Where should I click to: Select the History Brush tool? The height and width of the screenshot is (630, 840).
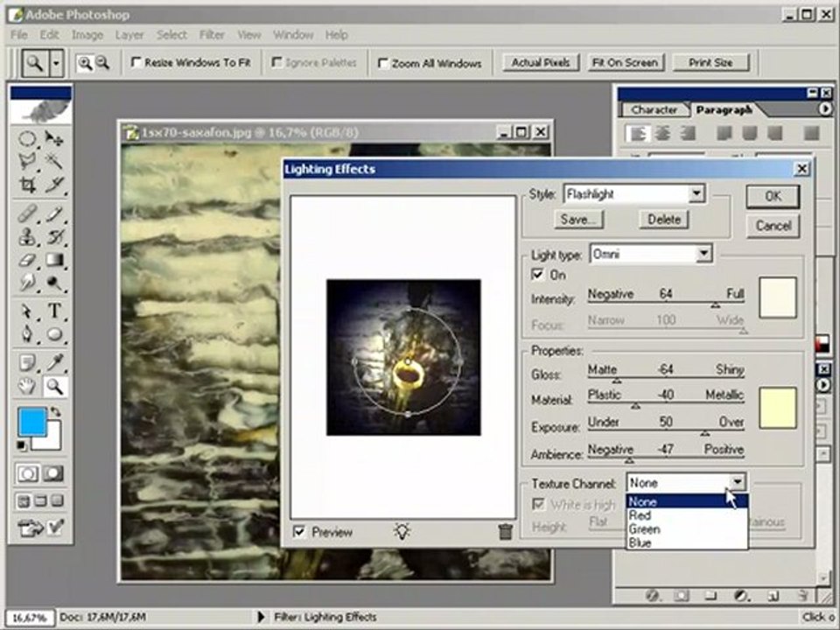click(x=54, y=236)
